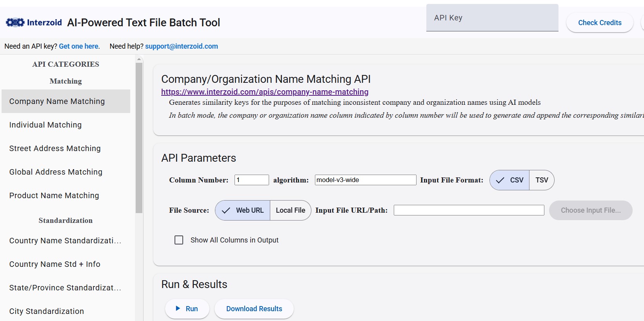Follow the Get one here link

[x=79, y=46]
